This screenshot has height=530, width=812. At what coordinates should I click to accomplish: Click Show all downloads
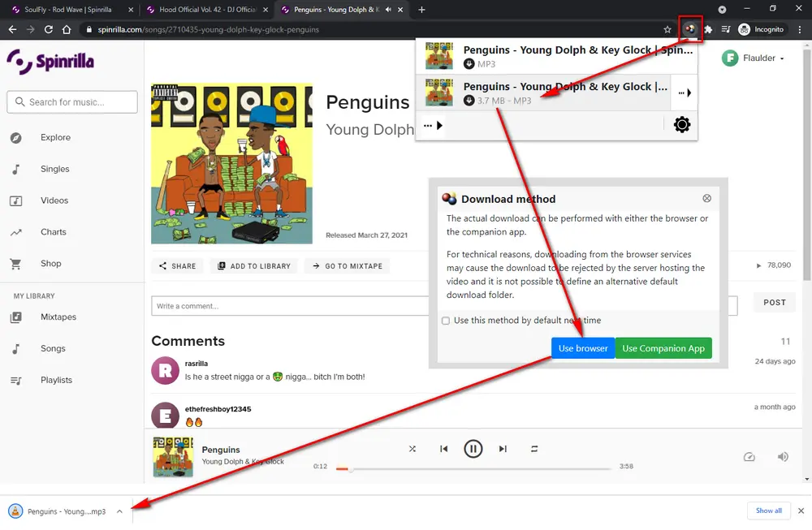click(768, 511)
